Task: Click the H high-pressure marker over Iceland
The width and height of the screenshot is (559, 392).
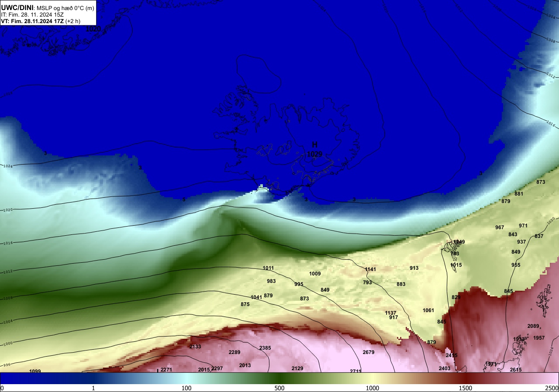Action: (x=314, y=145)
